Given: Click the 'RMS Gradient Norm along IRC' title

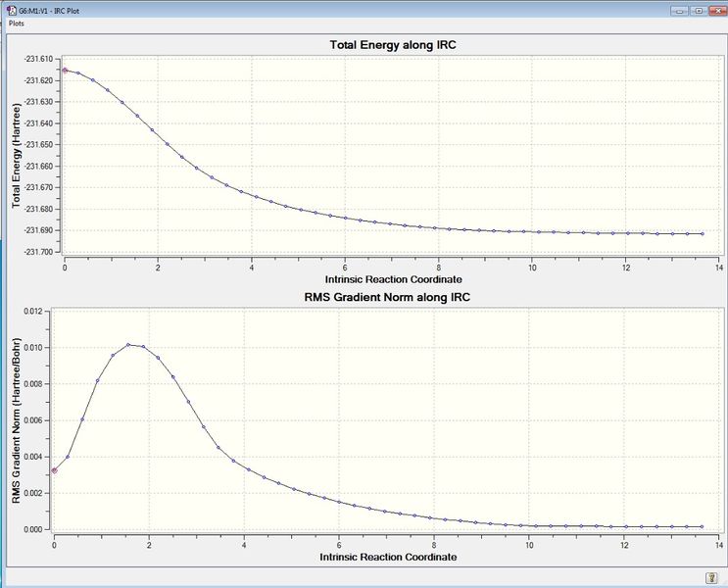Looking at the screenshot, I should [387, 297].
